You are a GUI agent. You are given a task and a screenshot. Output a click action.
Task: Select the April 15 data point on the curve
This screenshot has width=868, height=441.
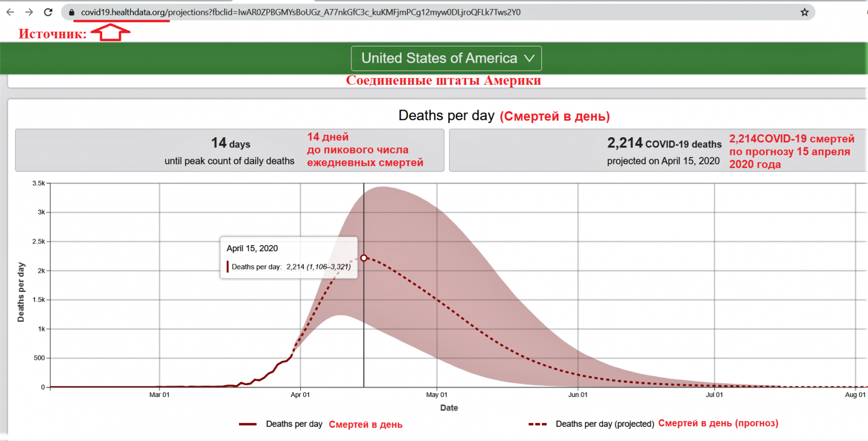[x=364, y=257]
